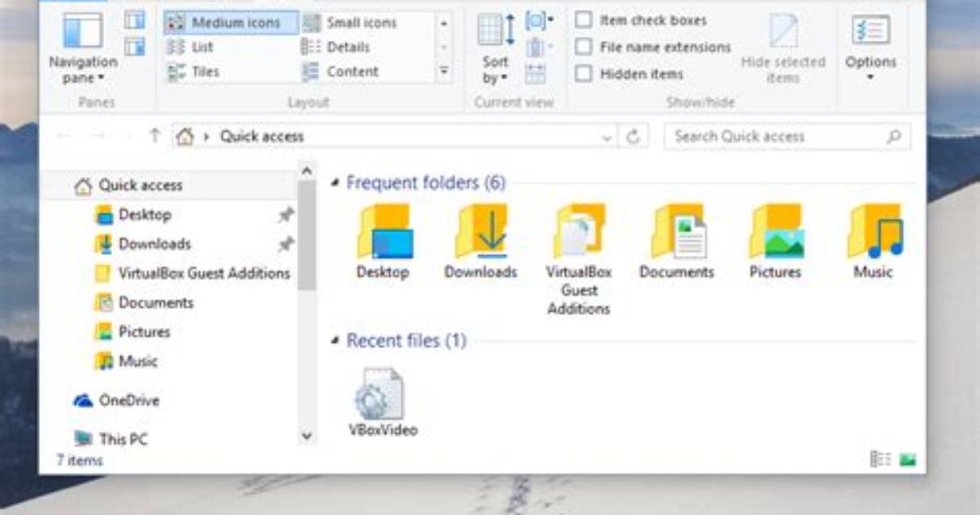This screenshot has height=515, width=980.
Task: Switch to details view in status bar
Action: 881,460
